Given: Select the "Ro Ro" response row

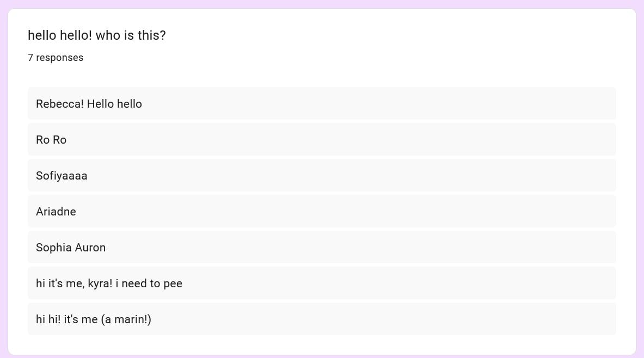Looking at the screenshot, I should pos(322,139).
